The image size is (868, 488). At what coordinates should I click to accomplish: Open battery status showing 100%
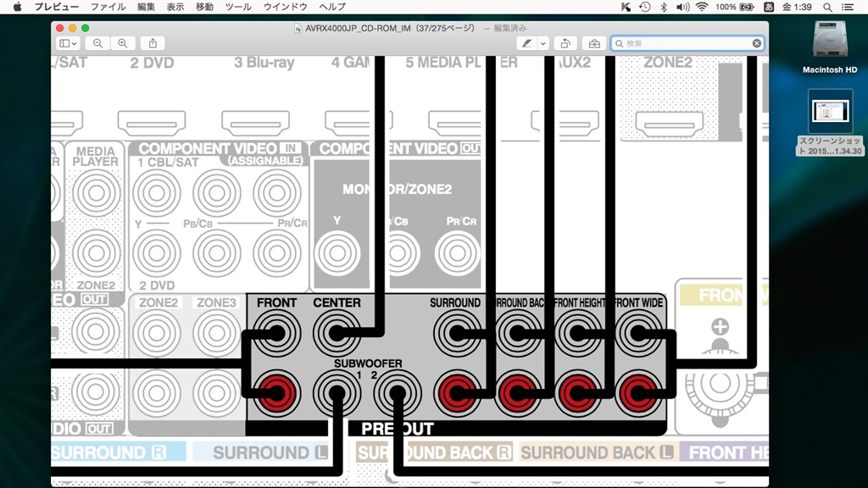click(x=735, y=7)
